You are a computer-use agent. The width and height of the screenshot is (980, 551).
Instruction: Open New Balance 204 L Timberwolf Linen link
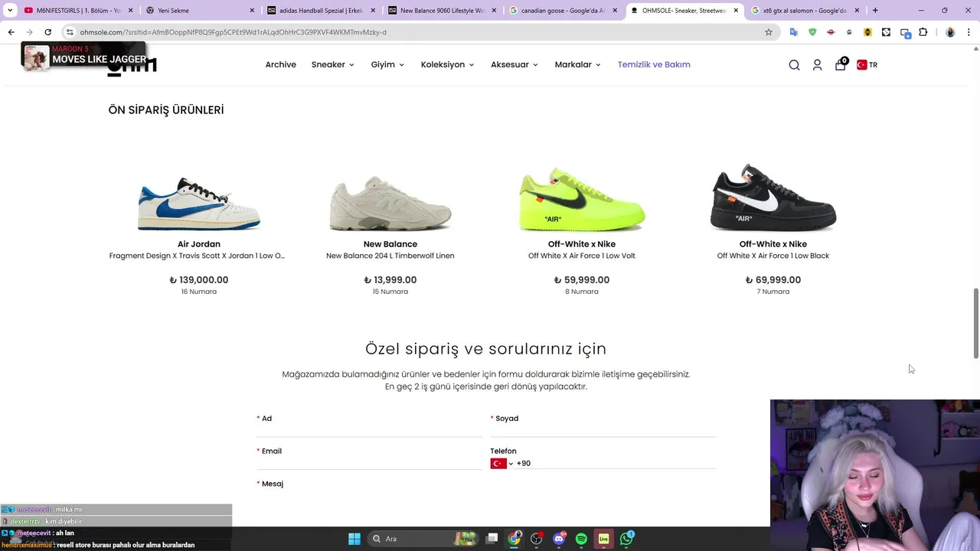tap(390, 256)
